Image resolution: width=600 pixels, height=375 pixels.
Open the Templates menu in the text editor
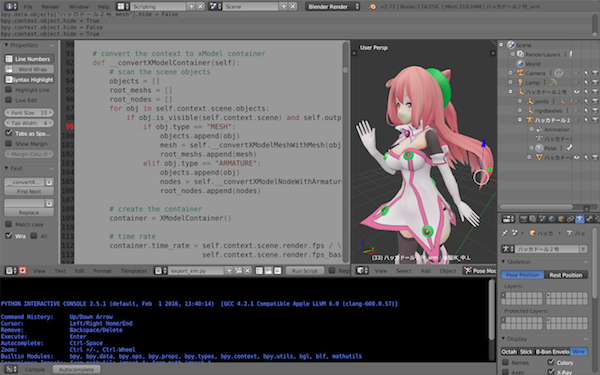tap(134, 271)
